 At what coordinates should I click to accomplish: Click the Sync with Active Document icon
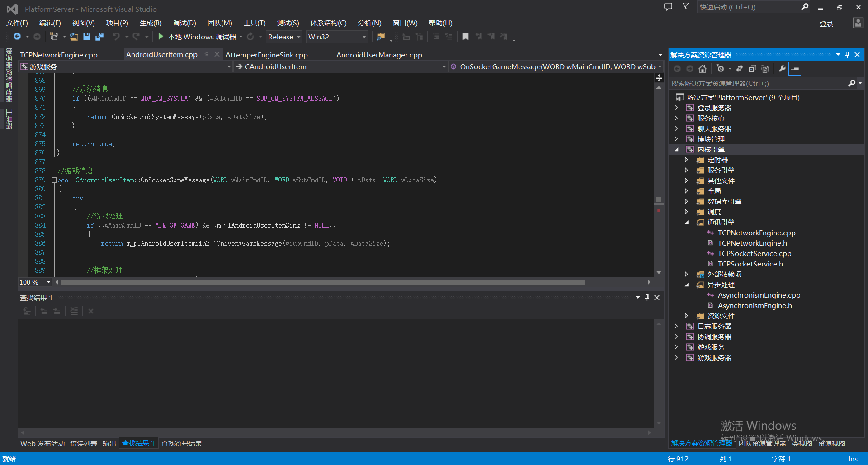pyautogui.click(x=740, y=69)
